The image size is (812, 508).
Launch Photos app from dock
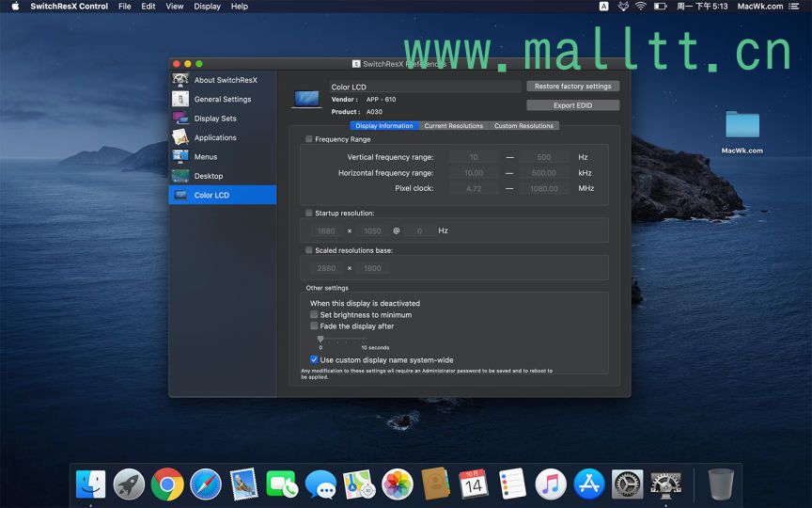tap(398, 484)
